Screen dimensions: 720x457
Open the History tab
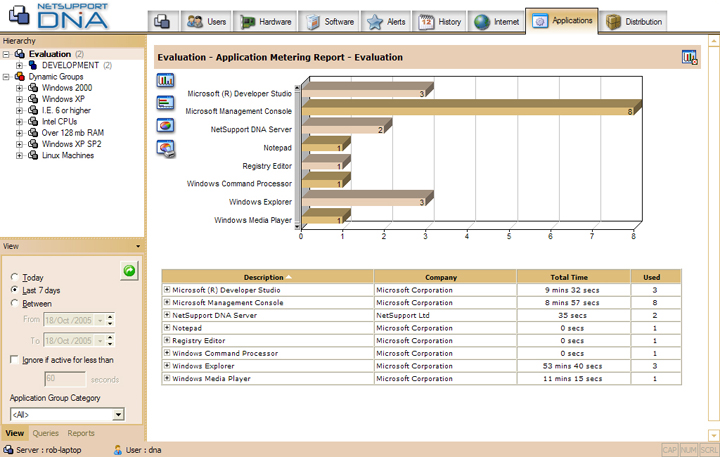439,22
